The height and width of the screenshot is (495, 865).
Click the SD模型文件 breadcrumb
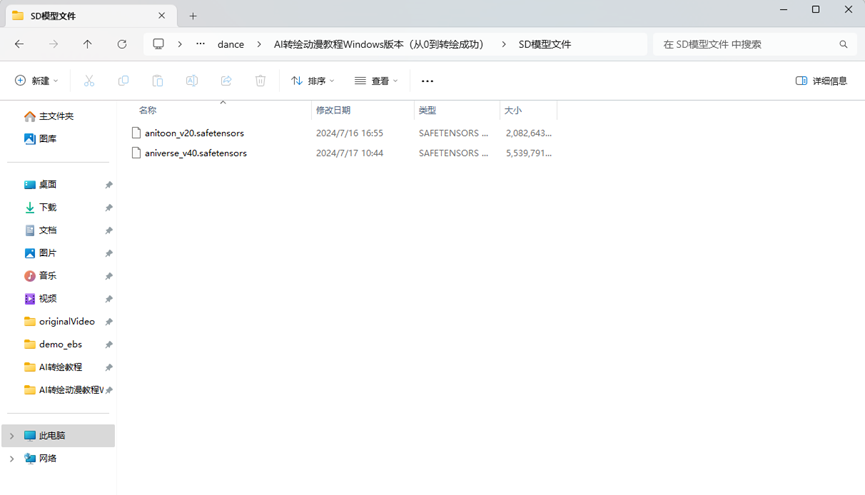pyautogui.click(x=544, y=44)
